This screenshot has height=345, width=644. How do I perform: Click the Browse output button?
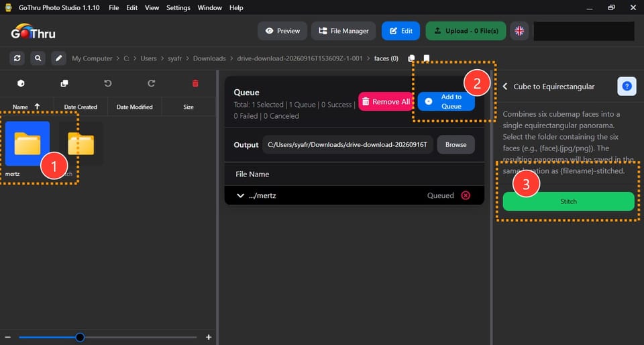(456, 144)
